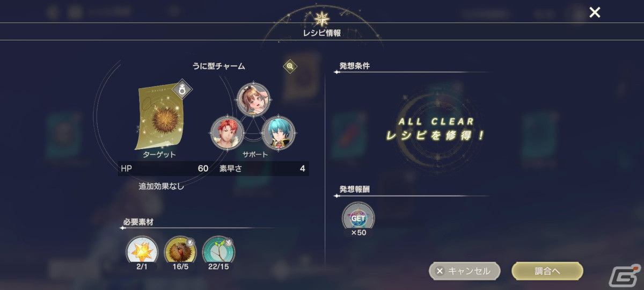Select the teal-haired support character portrait
The height and width of the screenshot is (290, 644).
pos(278,132)
